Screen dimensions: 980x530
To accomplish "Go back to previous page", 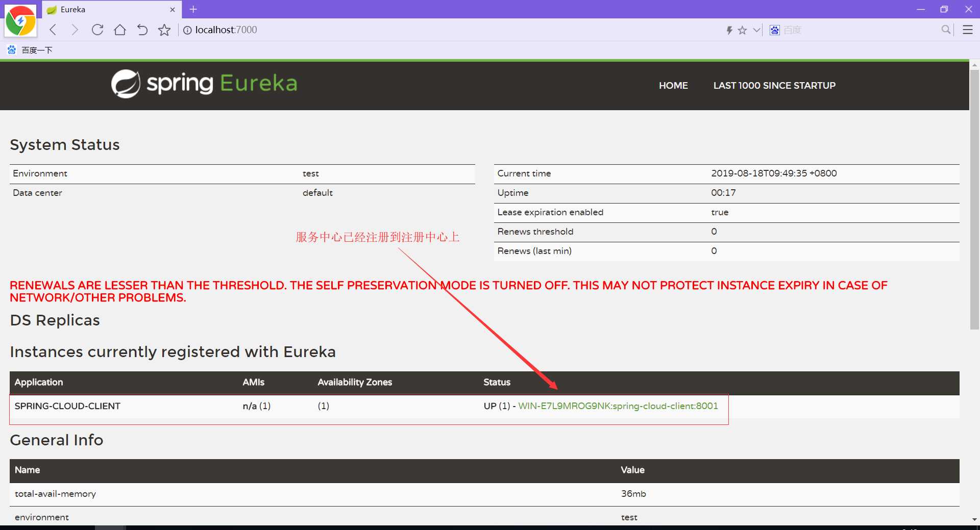I will click(53, 30).
